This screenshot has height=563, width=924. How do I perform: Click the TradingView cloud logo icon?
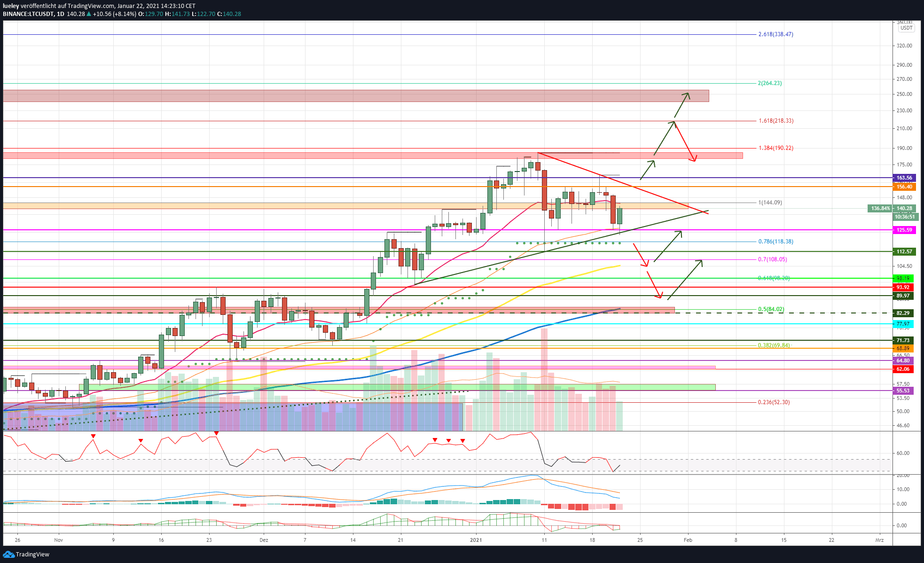tap(8, 555)
